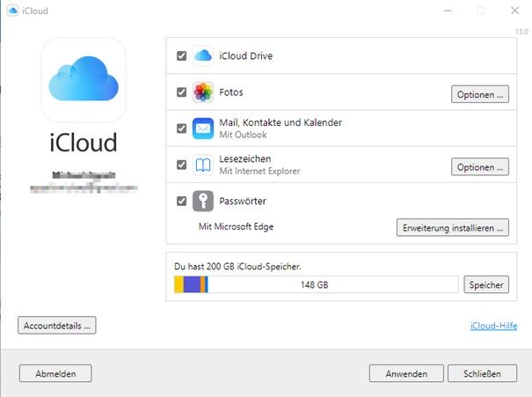Viewport: 532px width, 397px height.
Task: Click Anwenden to apply changes
Action: 406,373
